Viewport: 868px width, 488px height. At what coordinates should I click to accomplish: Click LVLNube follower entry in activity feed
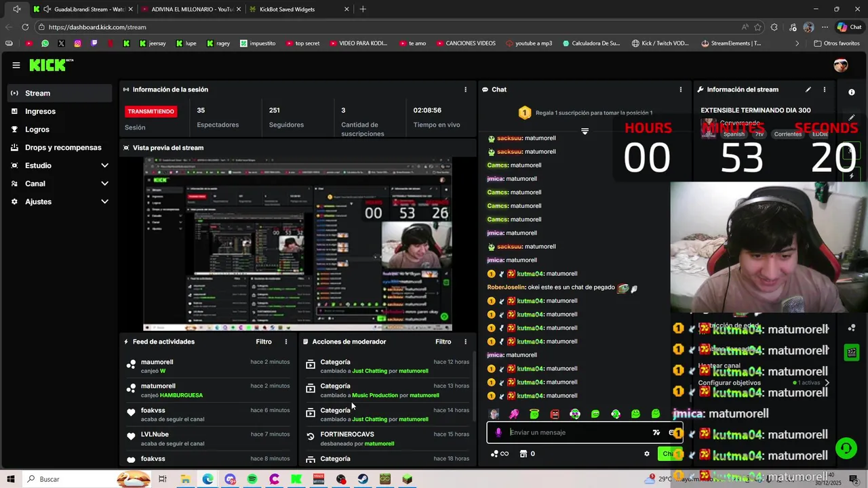click(x=209, y=439)
